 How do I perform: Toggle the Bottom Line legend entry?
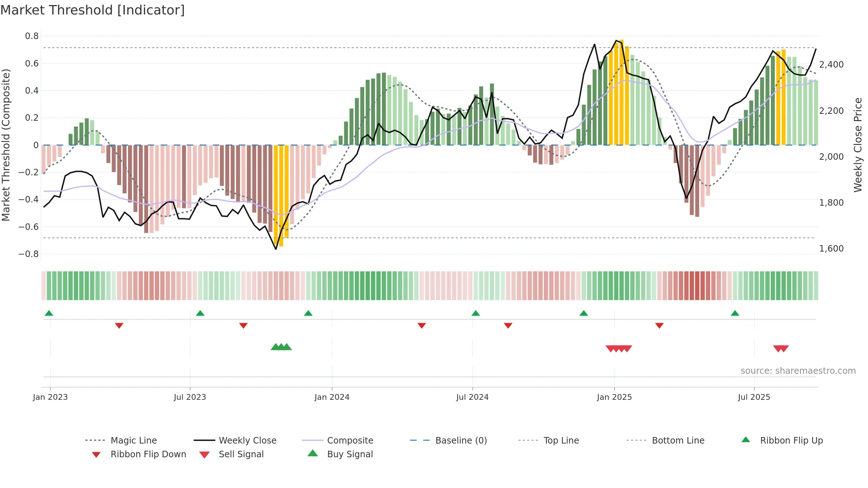pyautogui.click(x=665, y=440)
